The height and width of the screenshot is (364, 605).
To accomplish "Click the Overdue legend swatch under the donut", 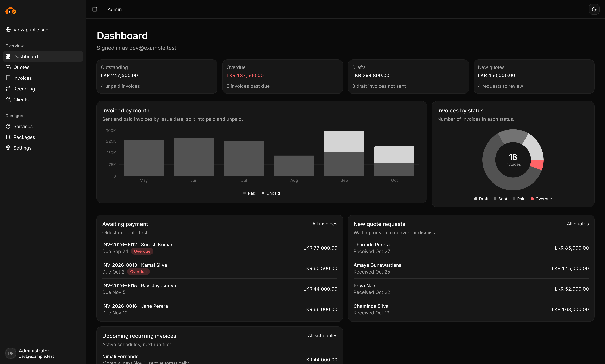I will tap(532, 199).
